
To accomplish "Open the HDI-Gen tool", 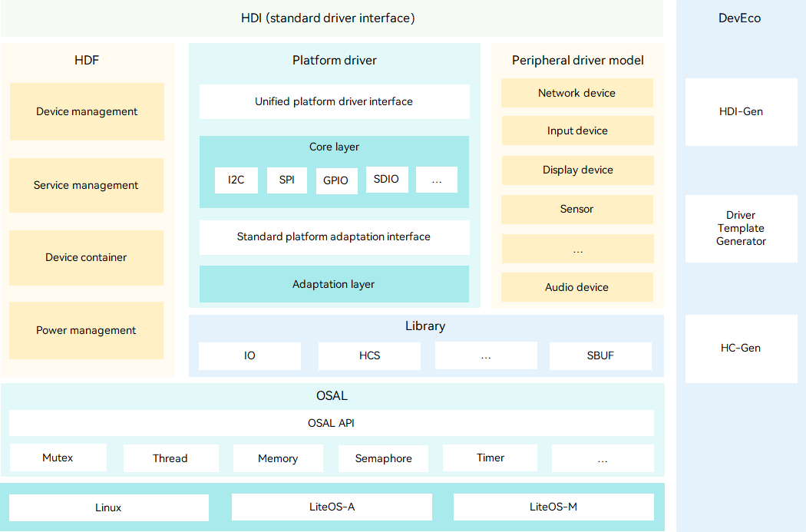I will pos(740,111).
